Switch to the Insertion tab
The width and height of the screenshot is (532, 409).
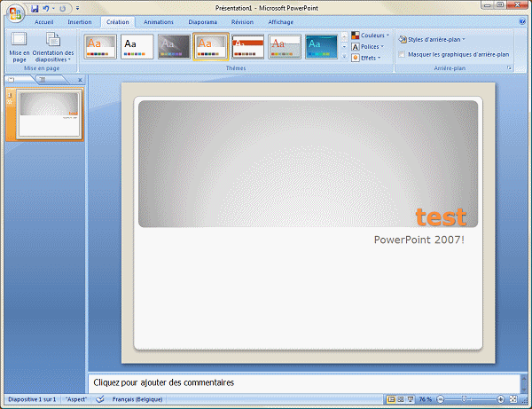[x=79, y=22]
